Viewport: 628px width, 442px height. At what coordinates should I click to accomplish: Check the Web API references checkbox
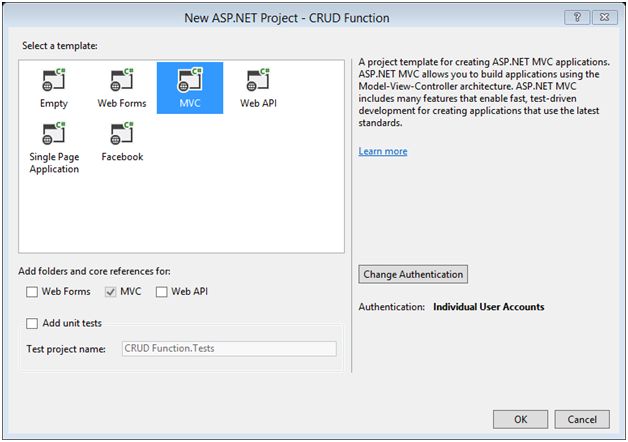click(x=162, y=291)
